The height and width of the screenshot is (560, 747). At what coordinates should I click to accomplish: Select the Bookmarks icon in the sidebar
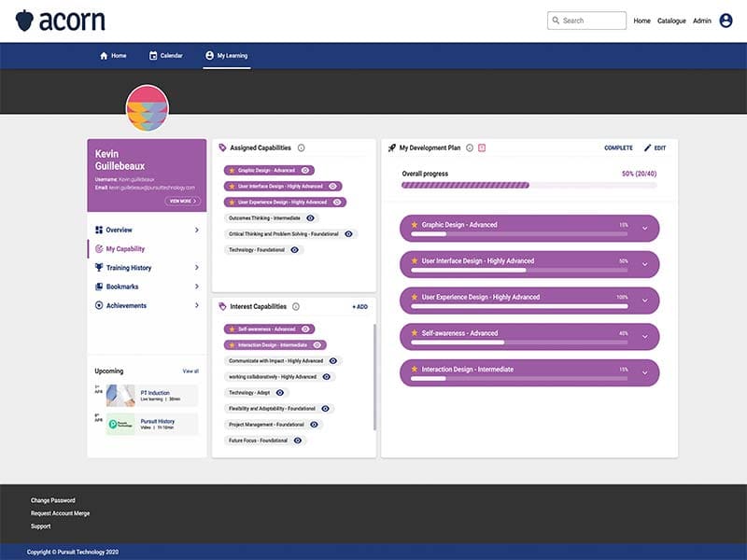pyautogui.click(x=99, y=287)
